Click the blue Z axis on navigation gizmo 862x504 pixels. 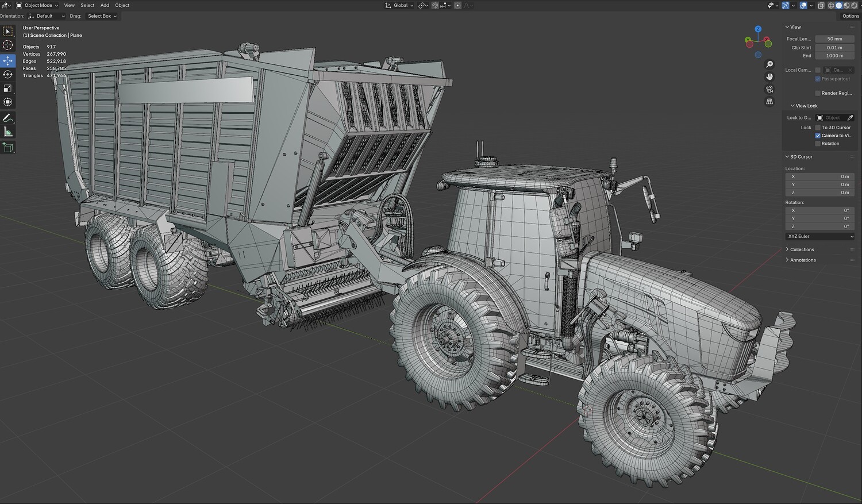tap(758, 29)
